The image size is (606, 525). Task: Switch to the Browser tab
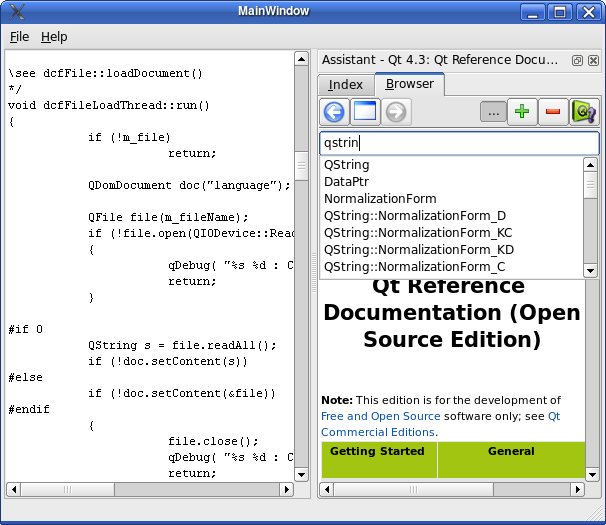click(x=410, y=84)
